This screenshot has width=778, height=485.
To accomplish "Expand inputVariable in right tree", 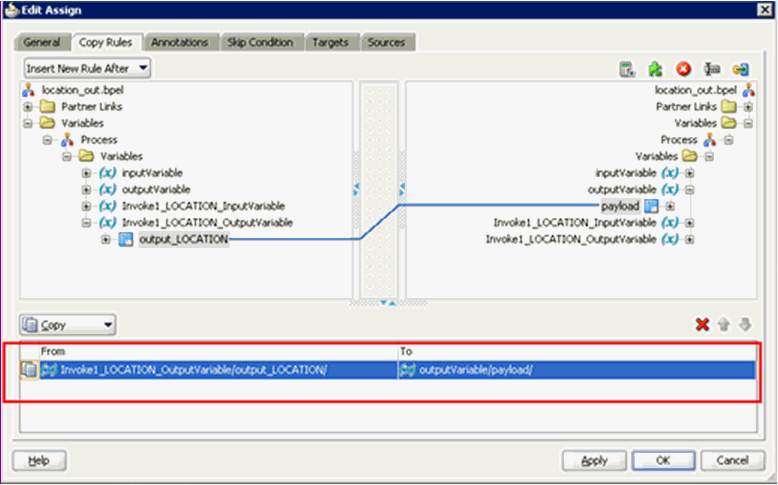I will tap(690, 173).
